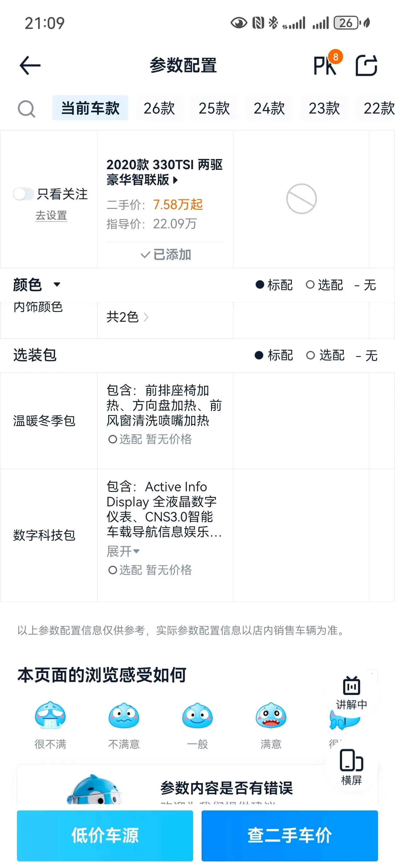Switch to the 26款 tab

[x=159, y=108]
